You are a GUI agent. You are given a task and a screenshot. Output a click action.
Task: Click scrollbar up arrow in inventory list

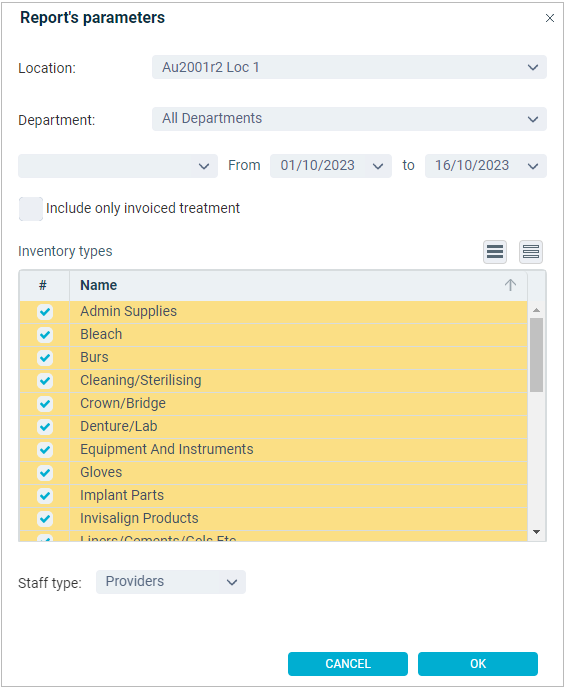click(x=536, y=310)
